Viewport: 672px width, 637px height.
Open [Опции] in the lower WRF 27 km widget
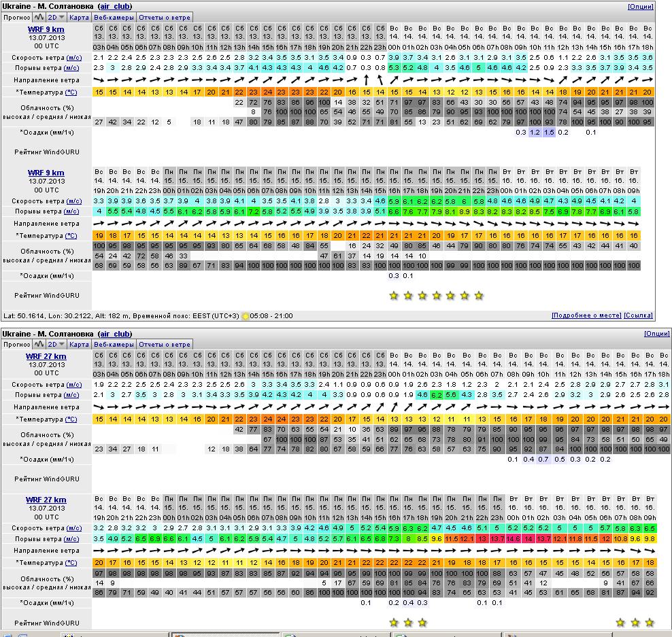click(x=656, y=334)
